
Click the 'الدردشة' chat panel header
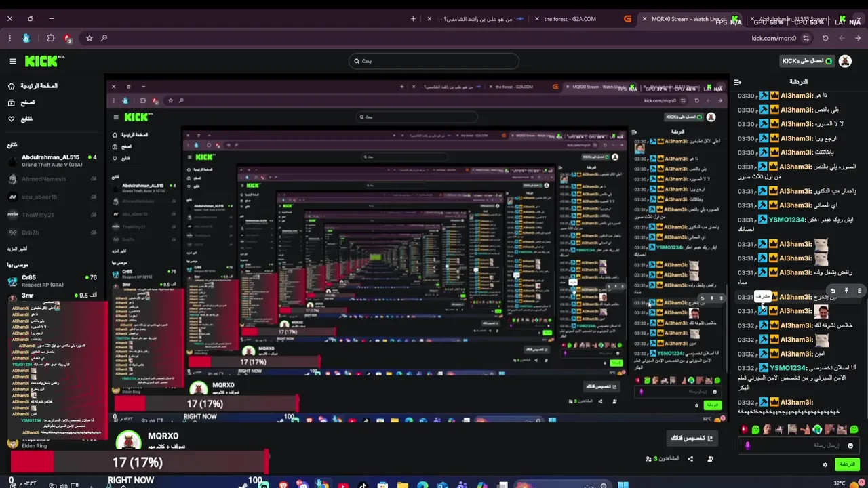pos(799,82)
